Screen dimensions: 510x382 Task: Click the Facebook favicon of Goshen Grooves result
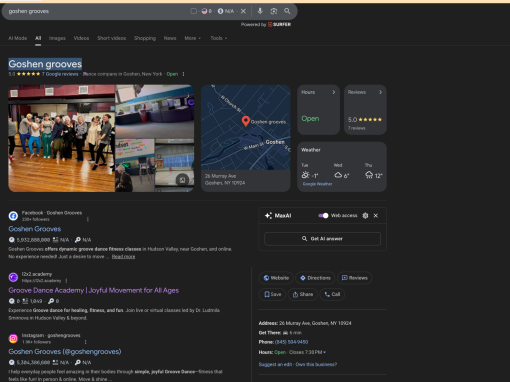13,216
